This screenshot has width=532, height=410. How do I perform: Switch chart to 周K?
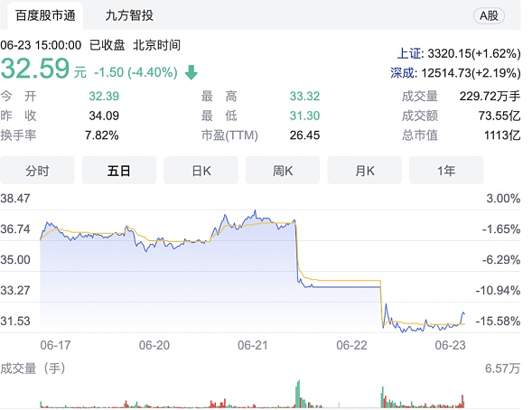(283, 171)
